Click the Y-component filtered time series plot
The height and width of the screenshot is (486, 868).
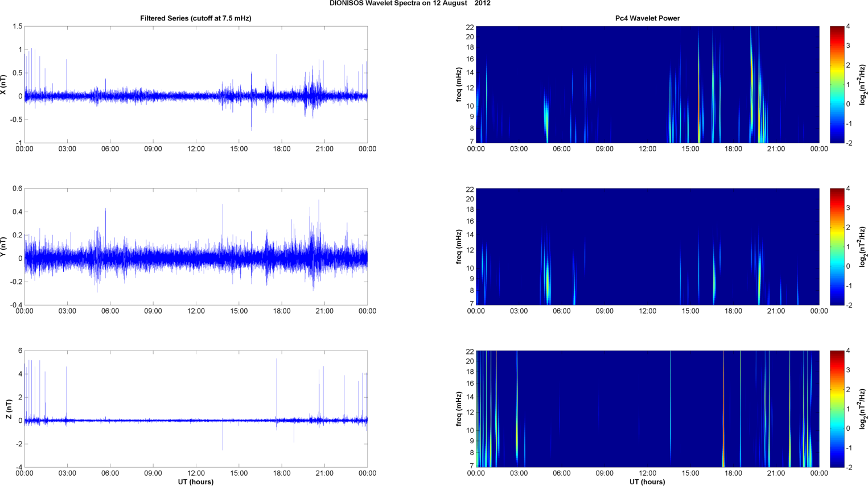(196, 247)
